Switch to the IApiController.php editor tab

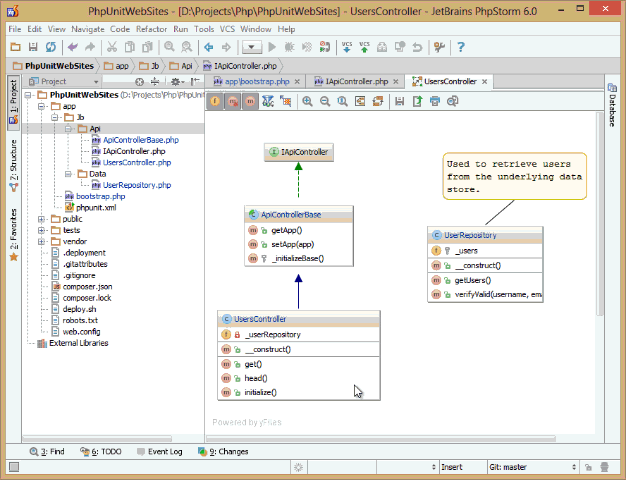click(357, 81)
